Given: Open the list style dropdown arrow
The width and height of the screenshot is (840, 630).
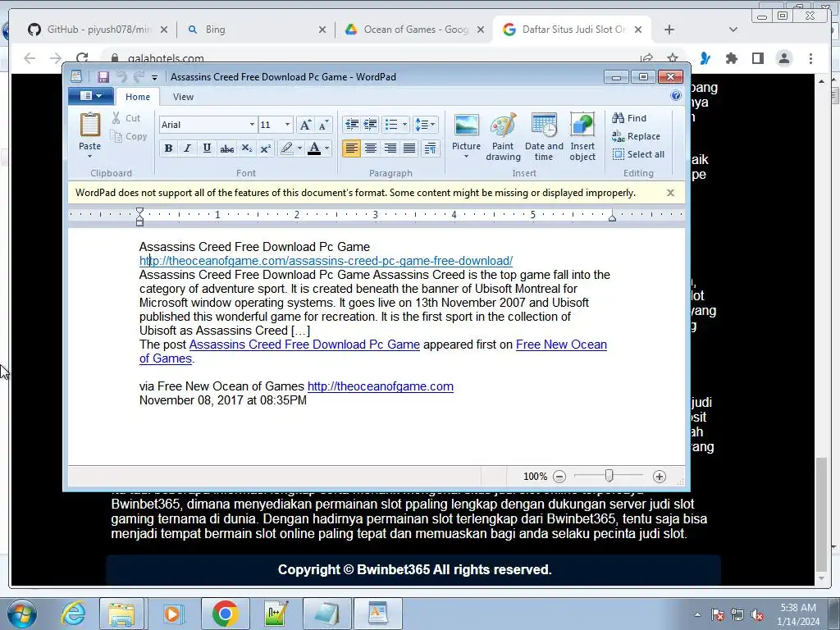Looking at the screenshot, I should (404, 125).
